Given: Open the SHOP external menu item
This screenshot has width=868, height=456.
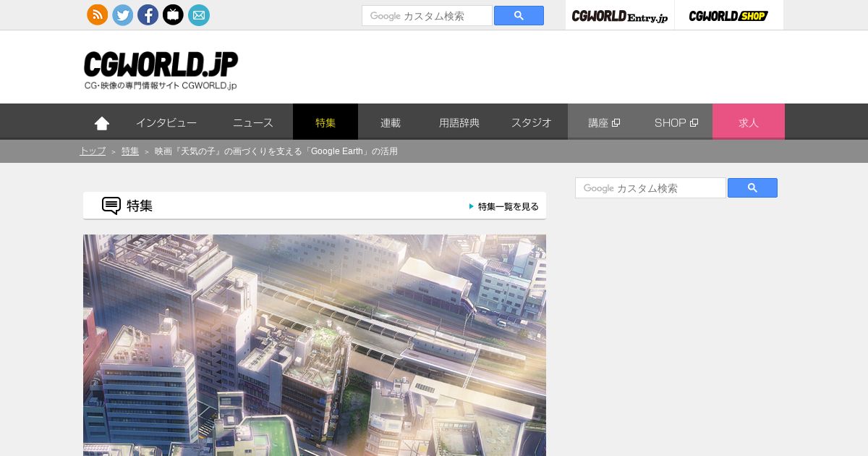Looking at the screenshot, I should pyautogui.click(x=676, y=122).
